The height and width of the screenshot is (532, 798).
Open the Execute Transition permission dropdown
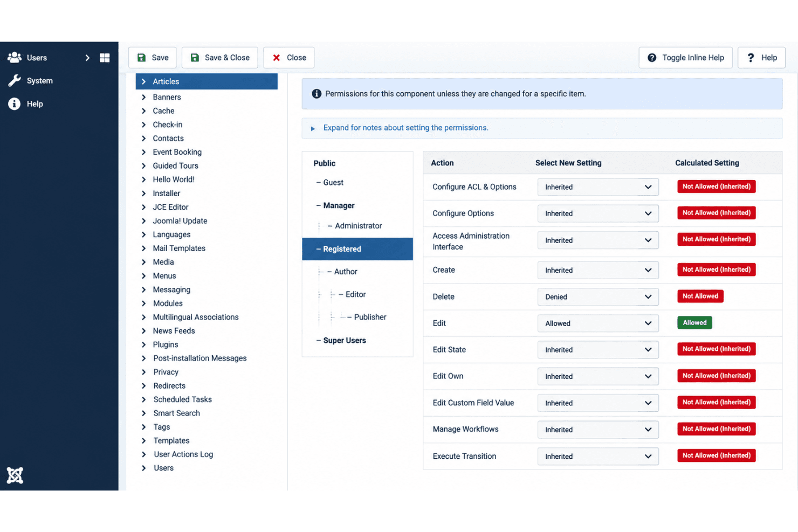[598, 456]
